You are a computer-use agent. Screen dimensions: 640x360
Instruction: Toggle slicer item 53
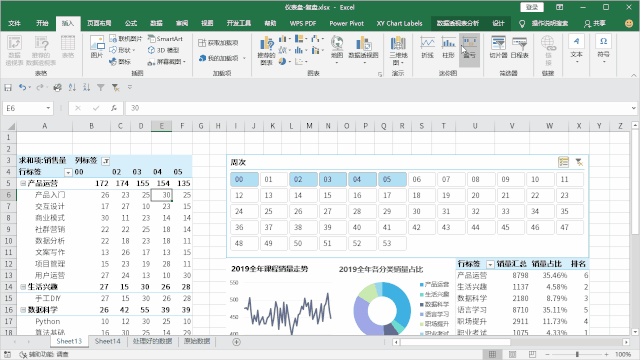click(x=392, y=243)
